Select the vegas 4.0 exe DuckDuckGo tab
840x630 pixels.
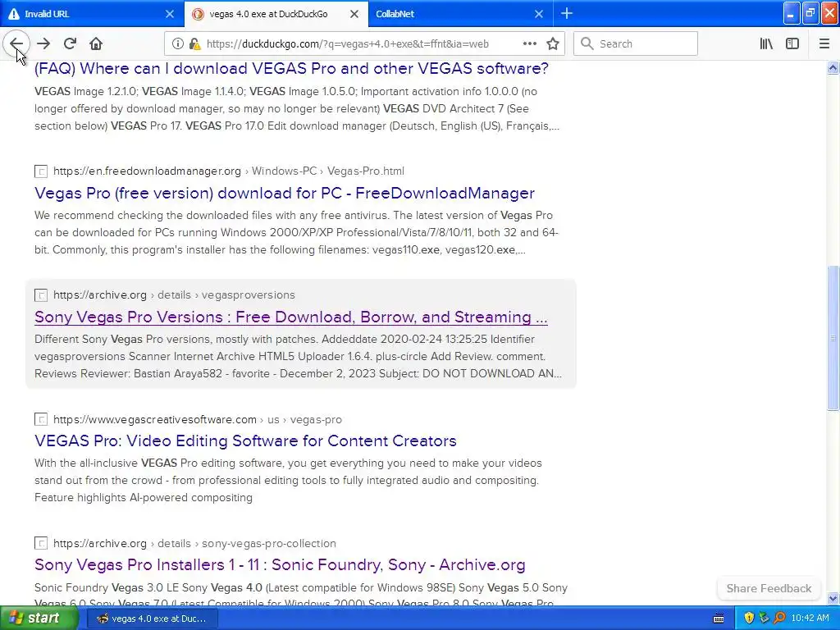click(x=276, y=14)
